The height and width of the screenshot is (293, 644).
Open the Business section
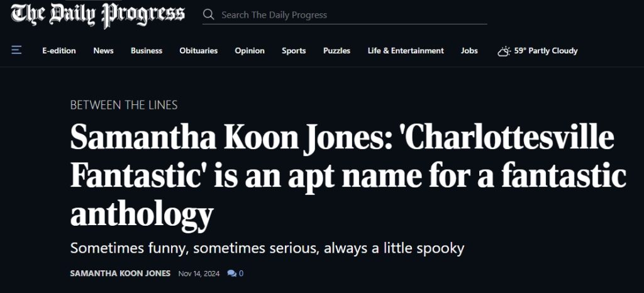[x=147, y=51]
